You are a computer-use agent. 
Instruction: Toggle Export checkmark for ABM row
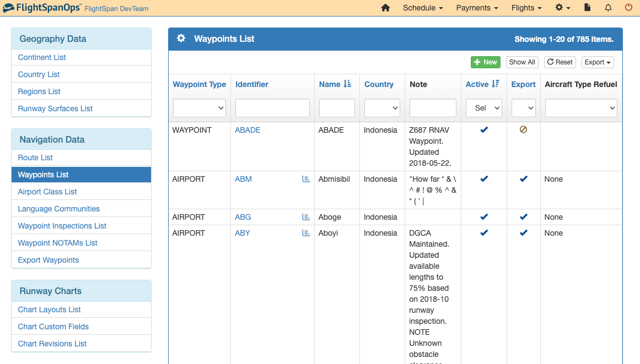pos(523,179)
